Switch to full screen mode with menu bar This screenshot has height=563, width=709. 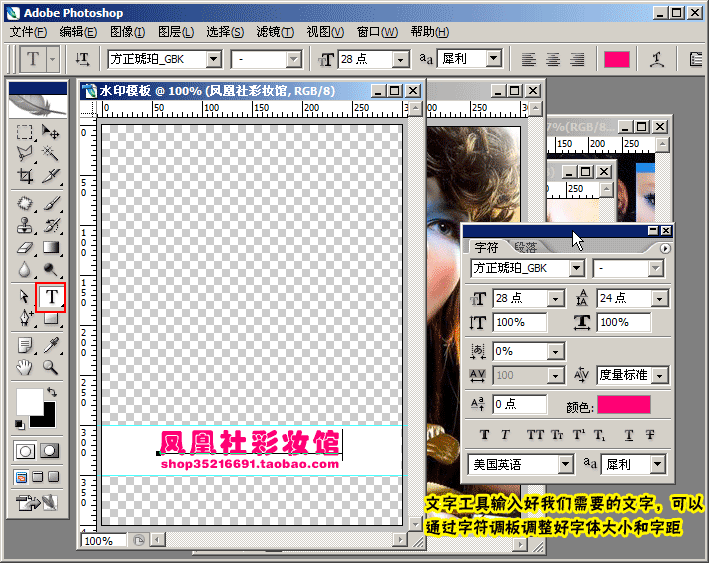click(x=38, y=477)
